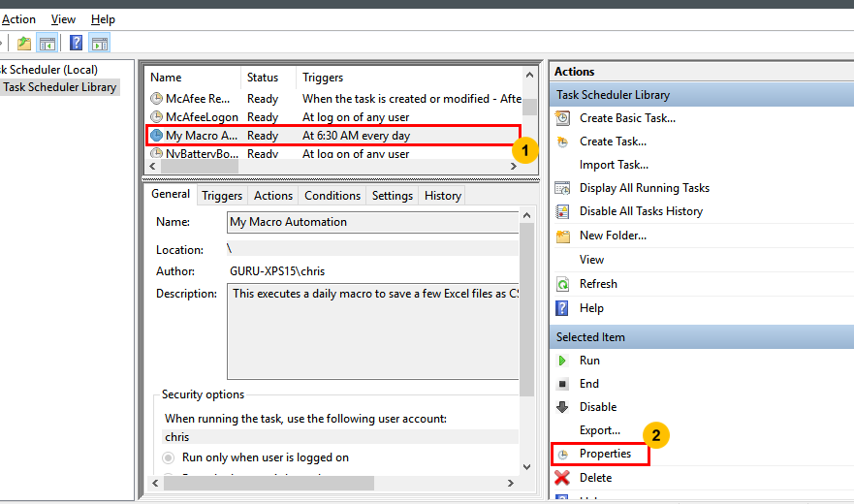Image resolution: width=854 pixels, height=504 pixels.
Task: Click Export... for the selected task
Action: point(600,430)
